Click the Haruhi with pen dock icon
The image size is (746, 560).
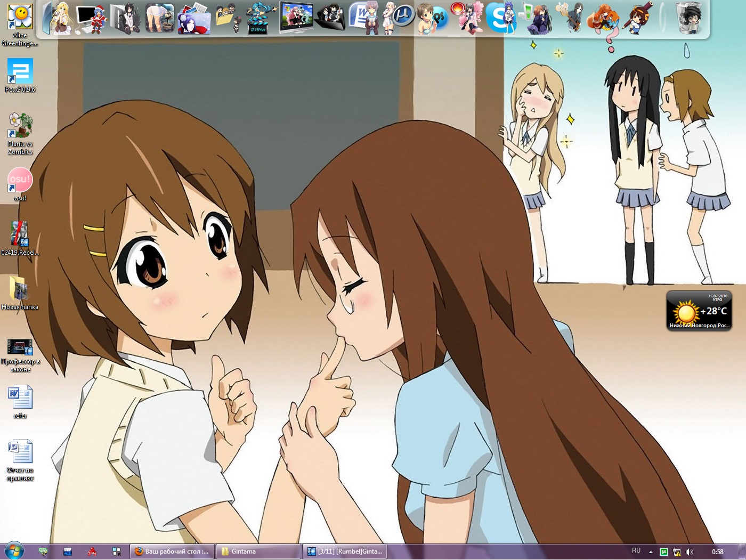638,18
